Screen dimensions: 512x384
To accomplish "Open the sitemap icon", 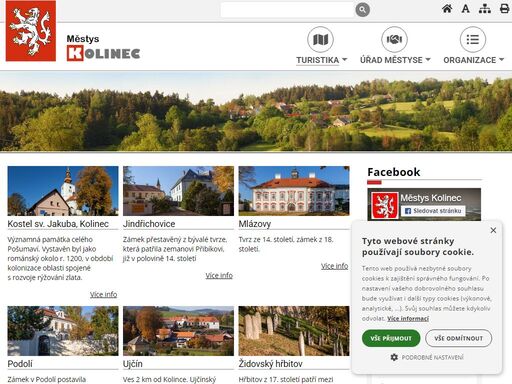I will [x=485, y=9].
